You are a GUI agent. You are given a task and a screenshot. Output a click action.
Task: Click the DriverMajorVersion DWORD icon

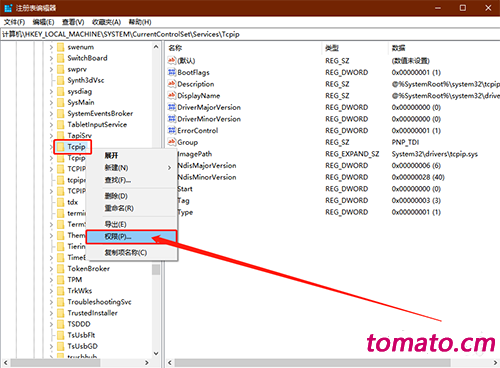[171, 107]
